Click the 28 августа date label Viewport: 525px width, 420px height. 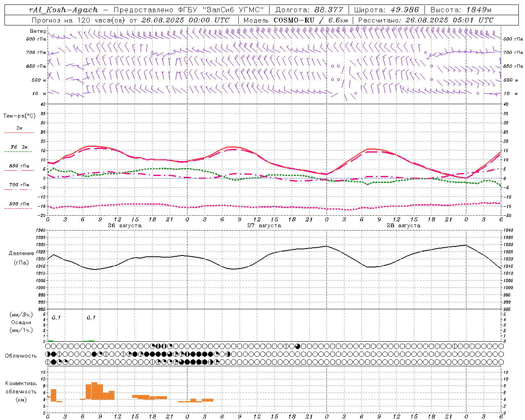click(x=404, y=226)
